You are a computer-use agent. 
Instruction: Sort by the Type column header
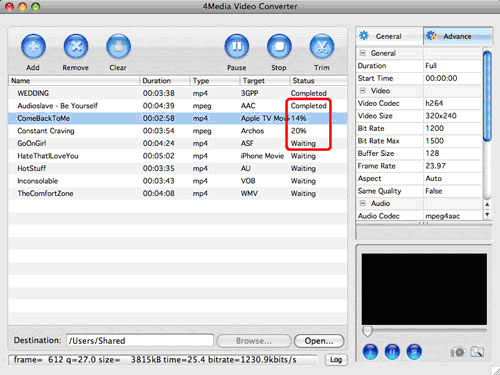pos(215,81)
